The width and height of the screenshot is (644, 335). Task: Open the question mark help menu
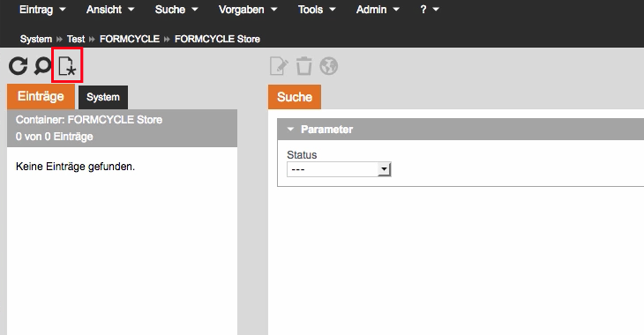tap(430, 10)
